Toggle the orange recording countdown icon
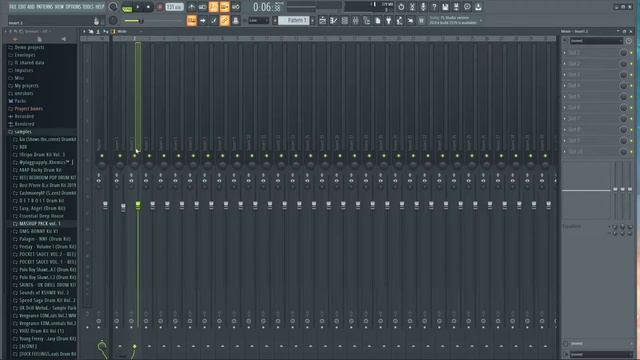Screen dimensions: 640x360 coord(213,7)
